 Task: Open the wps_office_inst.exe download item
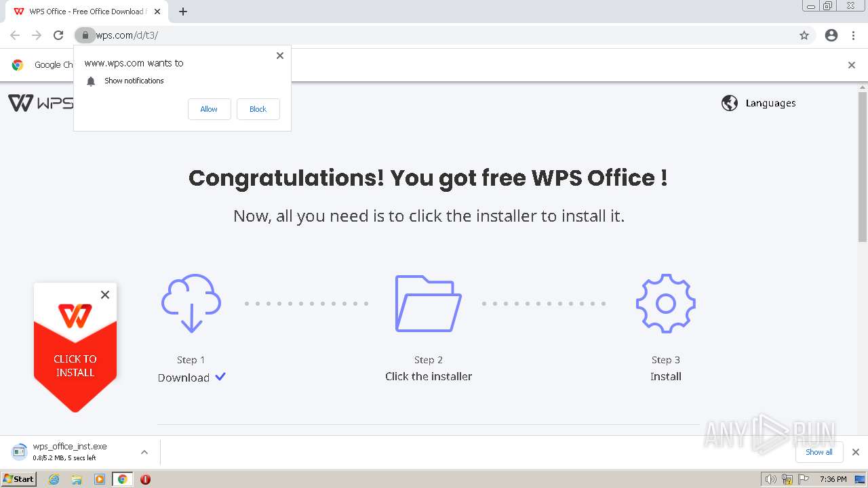coord(70,452)
